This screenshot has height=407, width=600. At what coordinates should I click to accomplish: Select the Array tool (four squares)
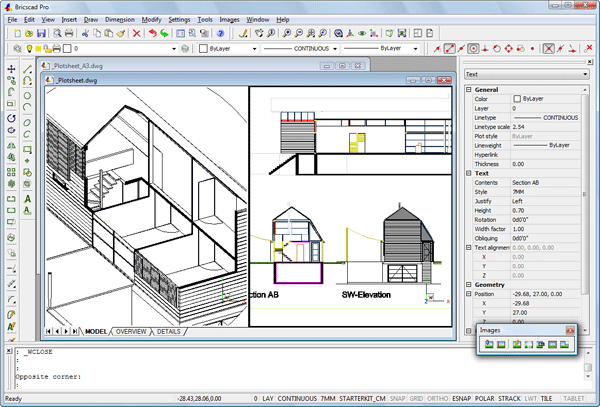tap(11, 172)
